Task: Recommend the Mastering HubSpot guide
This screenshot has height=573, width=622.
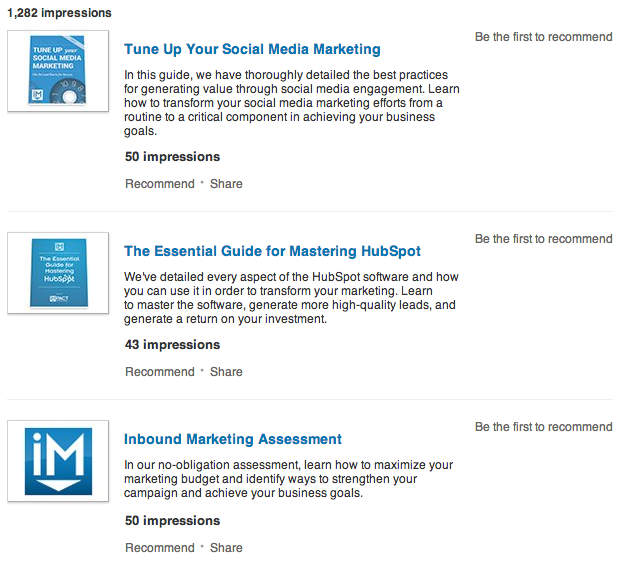Action: 159,372
